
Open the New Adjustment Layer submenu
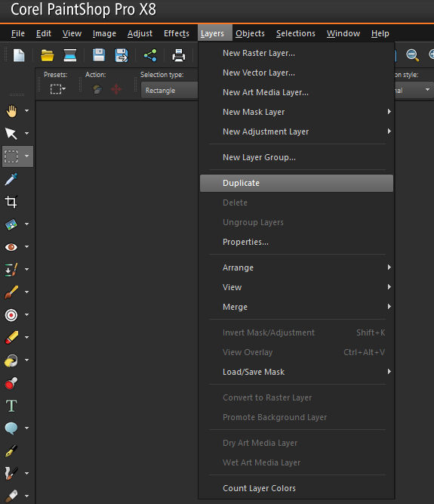pyautogui.click(x=297, y=131)
